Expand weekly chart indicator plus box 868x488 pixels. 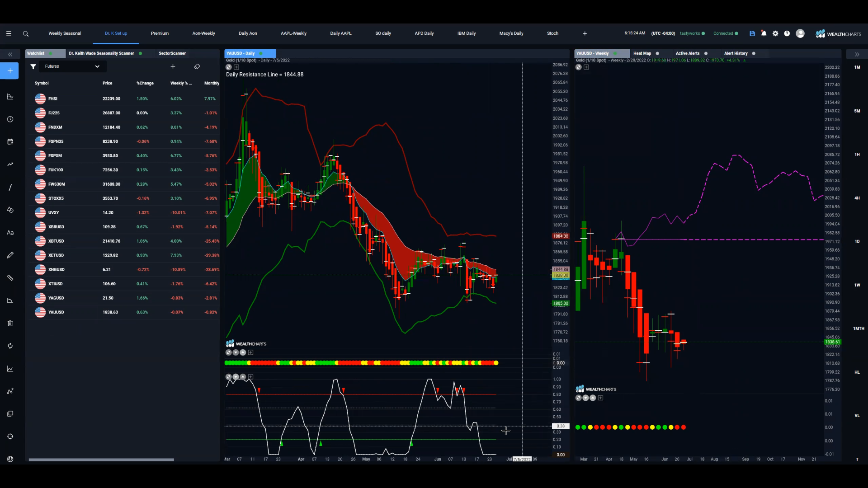click(x=586, y=67)
